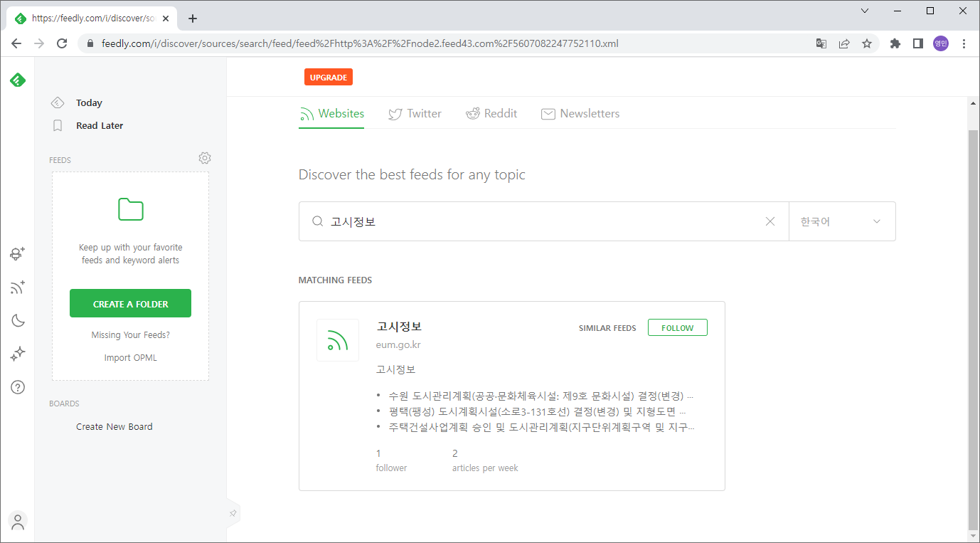Open Today in the sidebar
980x543 pixels.
pos(90,103)
